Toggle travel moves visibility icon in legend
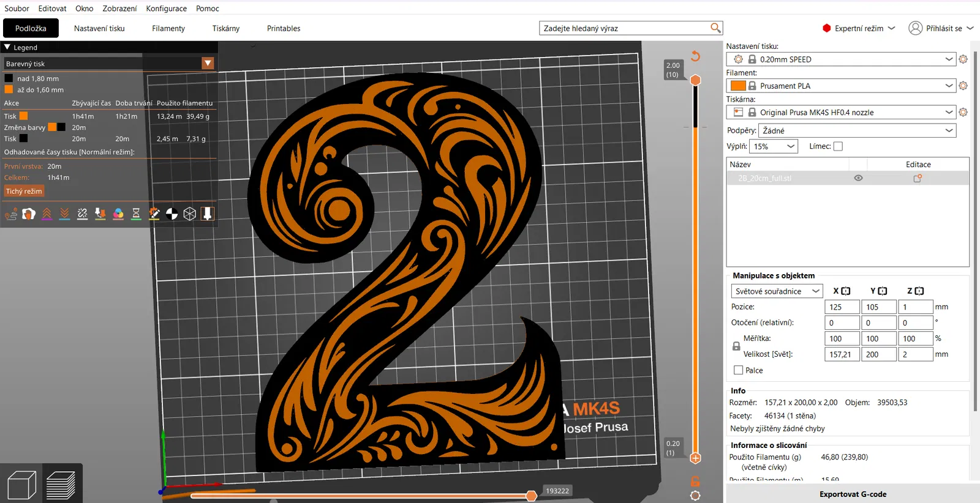 (x=11, y=214)
